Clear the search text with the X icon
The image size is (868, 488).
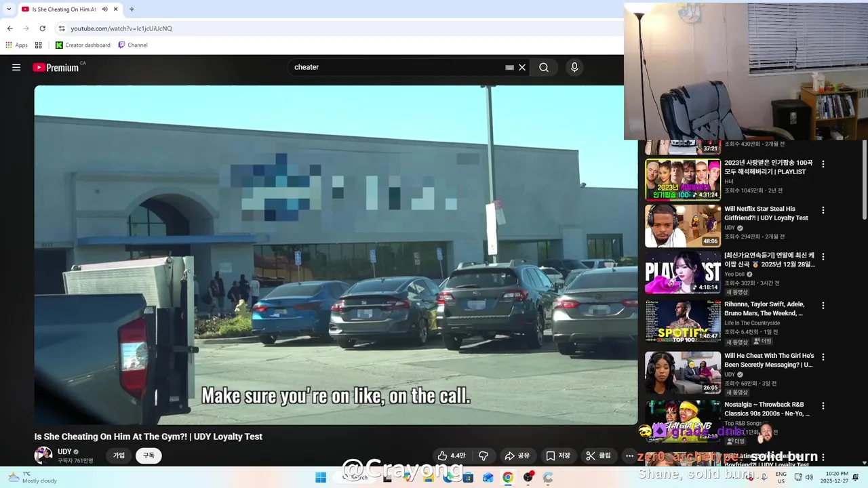522,67
